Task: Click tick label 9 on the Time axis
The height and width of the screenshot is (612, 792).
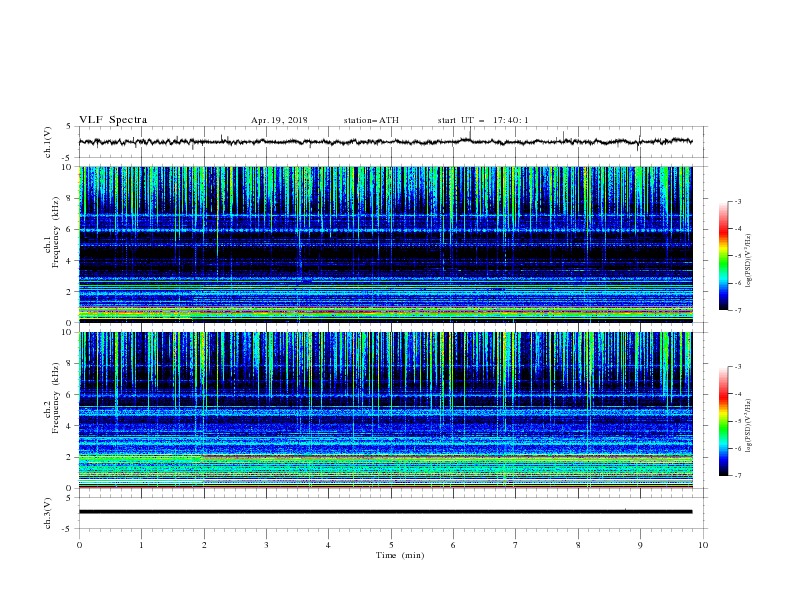Action: 640,545
